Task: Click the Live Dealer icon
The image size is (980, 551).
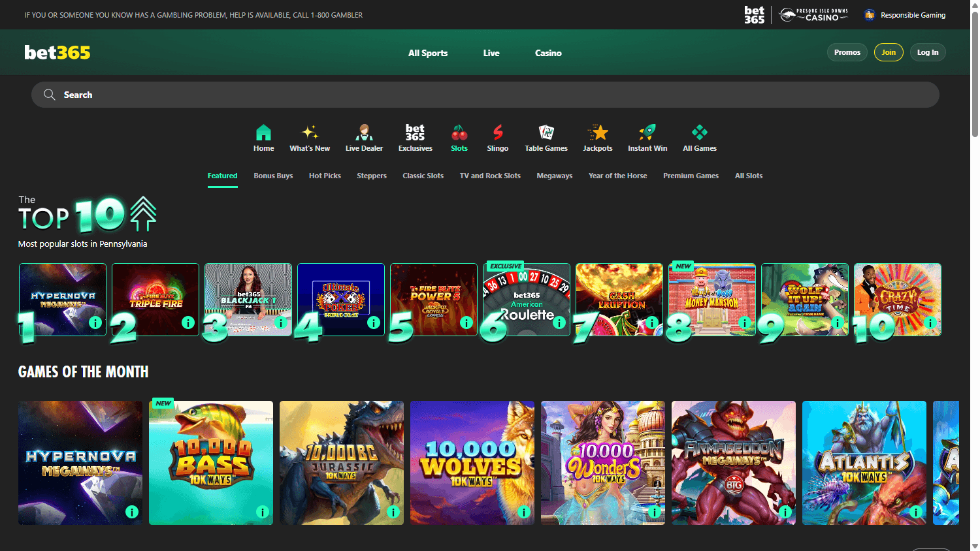Action: tap(364, 137)
